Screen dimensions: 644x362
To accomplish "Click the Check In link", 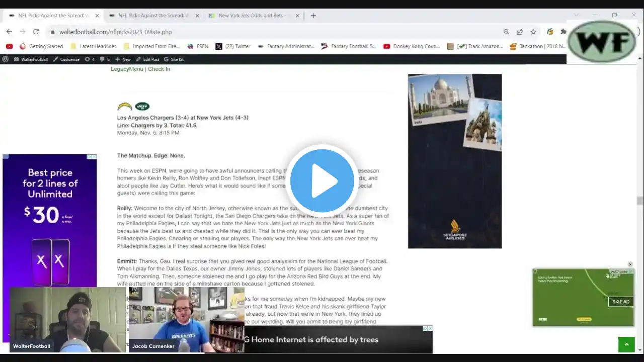I will [x=159, y=69].
